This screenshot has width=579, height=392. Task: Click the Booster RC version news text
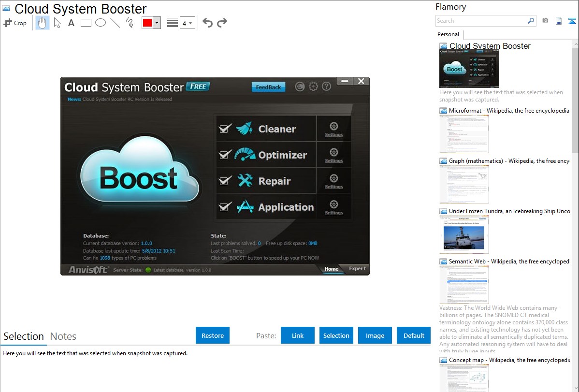click(127, 99)
